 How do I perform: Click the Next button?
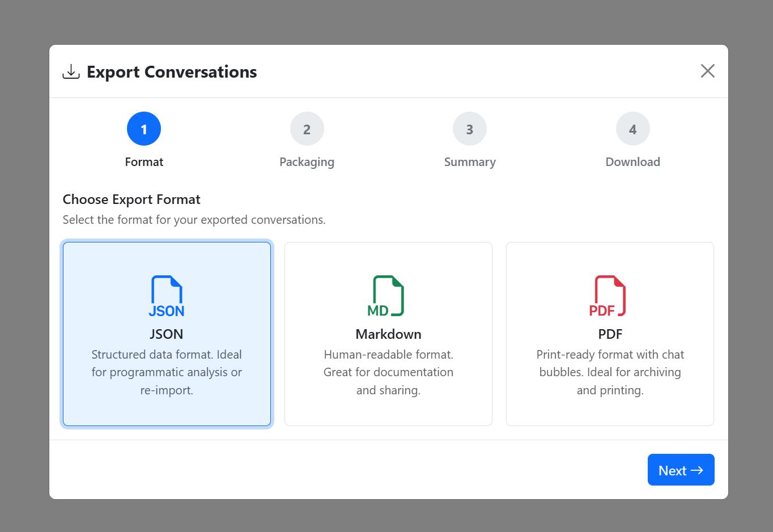point(681,470)
